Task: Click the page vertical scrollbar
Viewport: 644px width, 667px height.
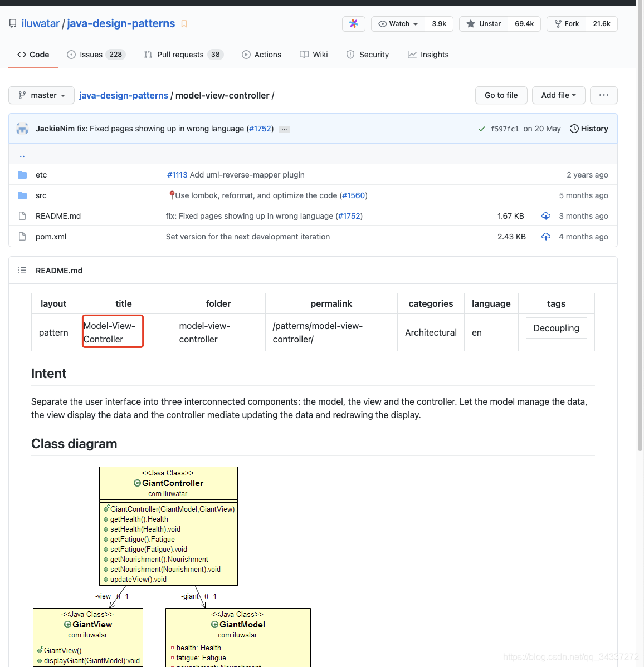Action: pyautogui.click(x=640, y=223)
